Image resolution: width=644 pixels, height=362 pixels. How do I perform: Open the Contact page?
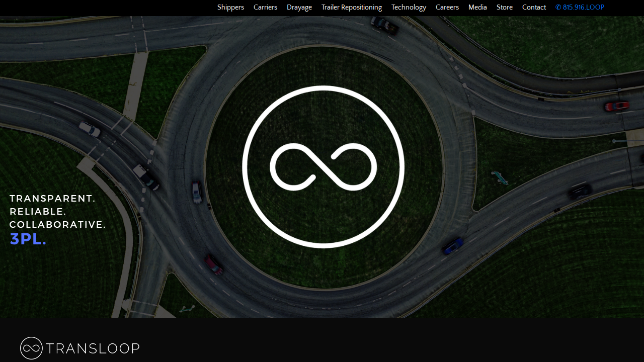[x=534, y=8]
